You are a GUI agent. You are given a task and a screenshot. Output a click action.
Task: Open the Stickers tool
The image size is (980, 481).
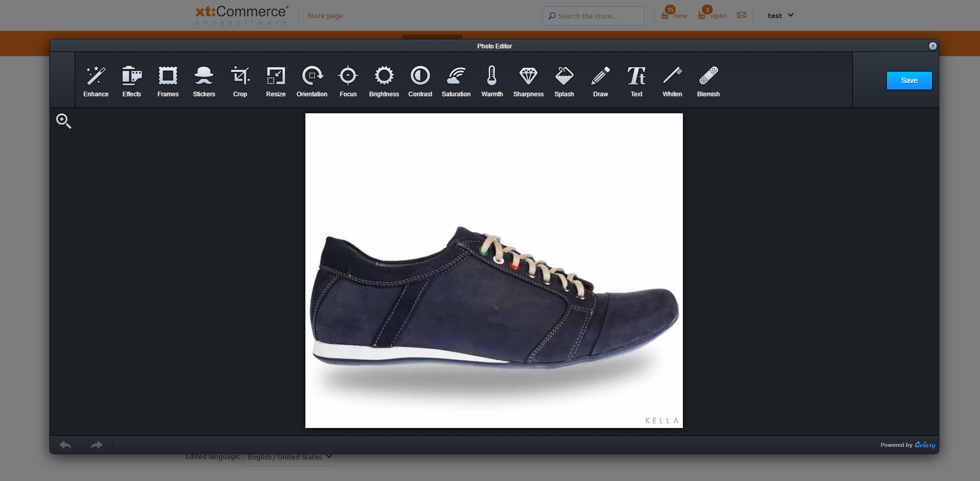[204, 81]
